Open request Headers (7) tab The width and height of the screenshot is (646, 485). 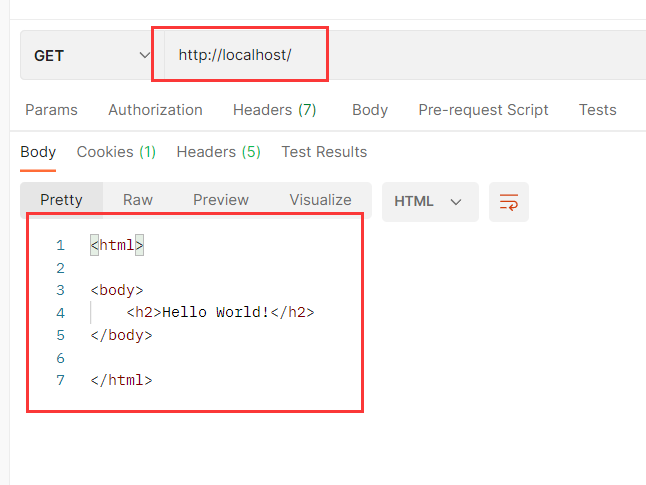(x=274, y=110)
